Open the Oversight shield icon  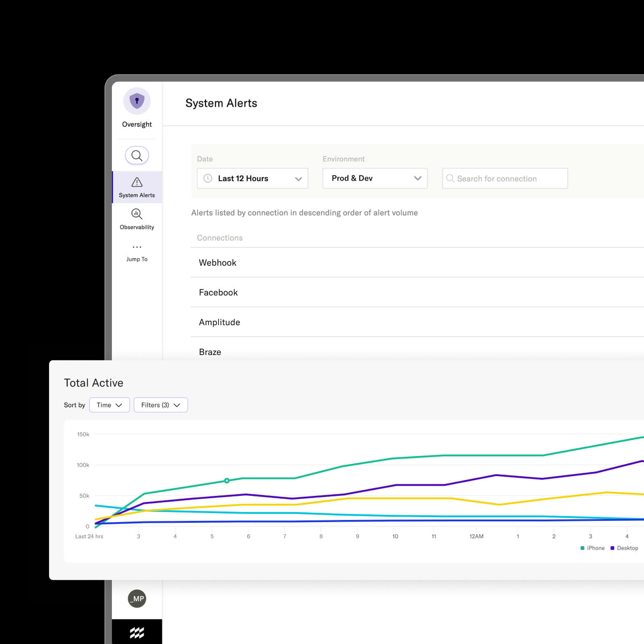tap(137, 101)
